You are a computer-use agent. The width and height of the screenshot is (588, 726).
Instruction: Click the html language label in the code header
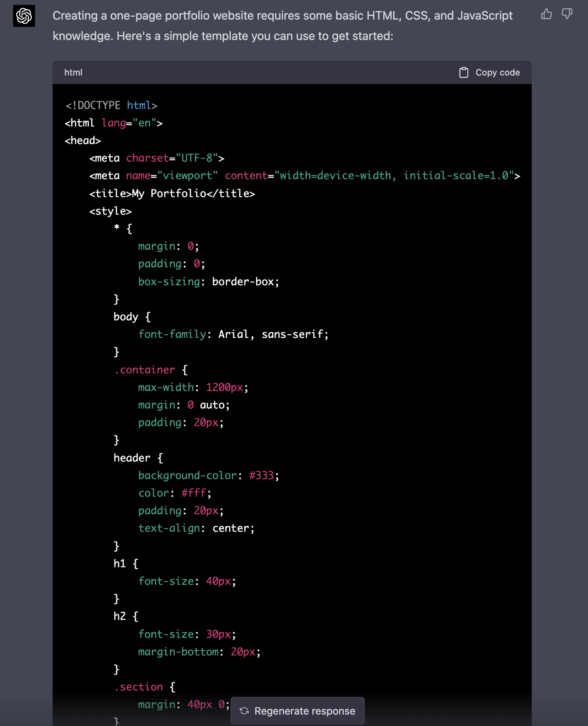73,73
